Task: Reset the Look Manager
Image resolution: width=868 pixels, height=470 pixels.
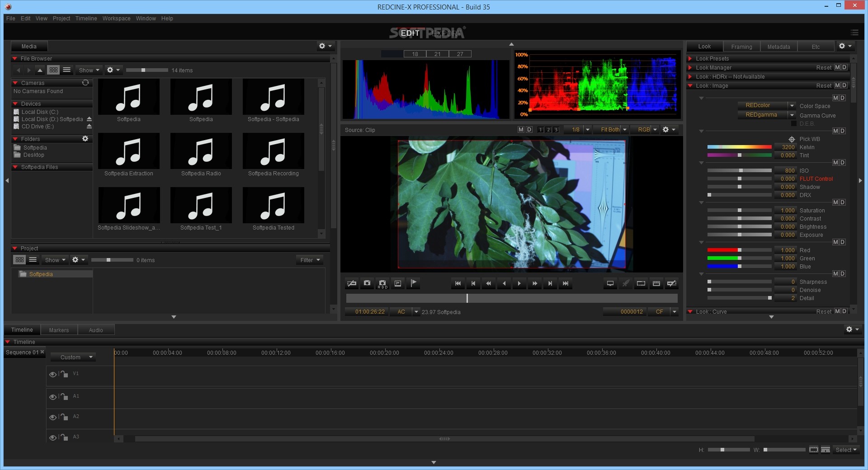Action: tap(824, 68)
